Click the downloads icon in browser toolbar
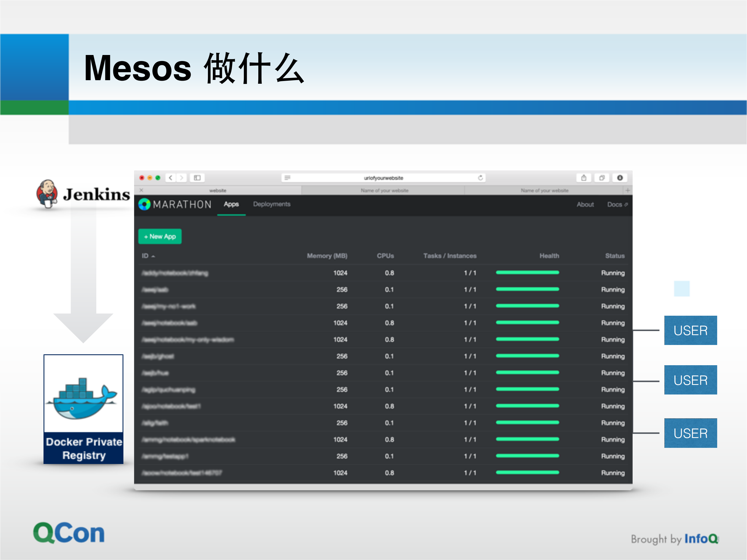 620,178
